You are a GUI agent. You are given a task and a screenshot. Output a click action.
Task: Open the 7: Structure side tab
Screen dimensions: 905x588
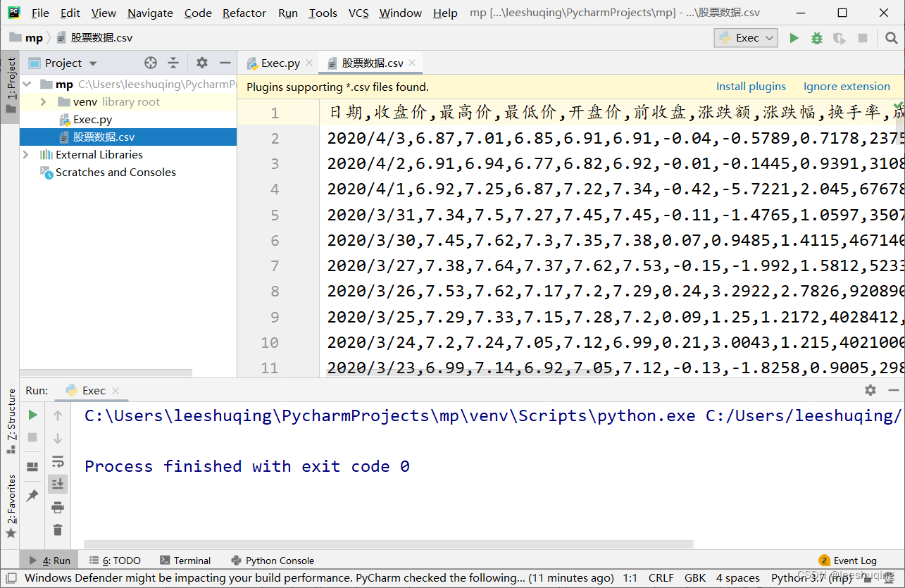pyautogui.click(x=11, y=421)
